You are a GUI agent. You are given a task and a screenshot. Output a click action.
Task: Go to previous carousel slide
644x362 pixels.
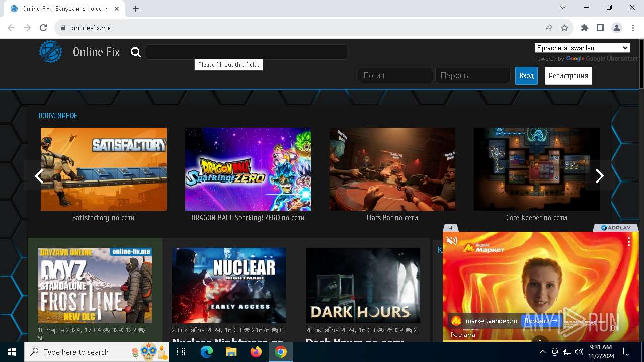click(38, 175)
